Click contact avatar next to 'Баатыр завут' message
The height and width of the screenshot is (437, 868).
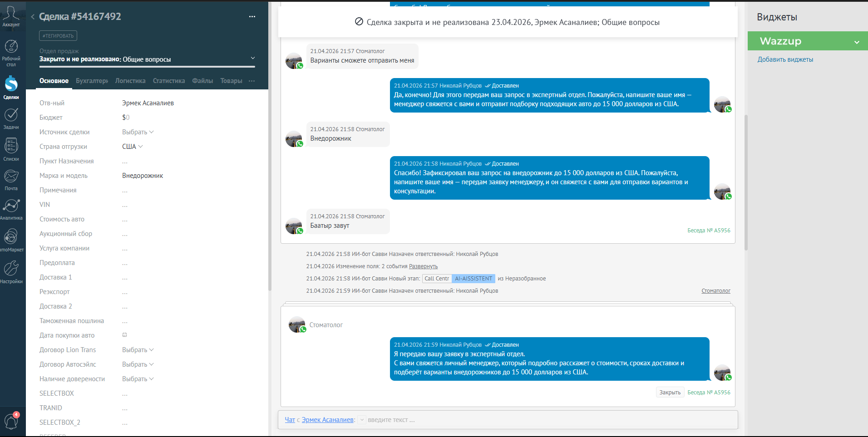294,226
